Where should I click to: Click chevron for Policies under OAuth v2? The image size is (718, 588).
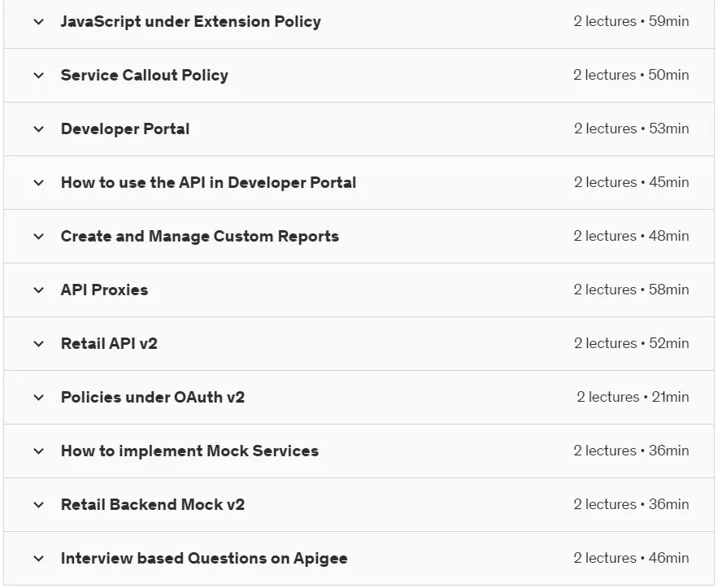[x=39, y=397]
